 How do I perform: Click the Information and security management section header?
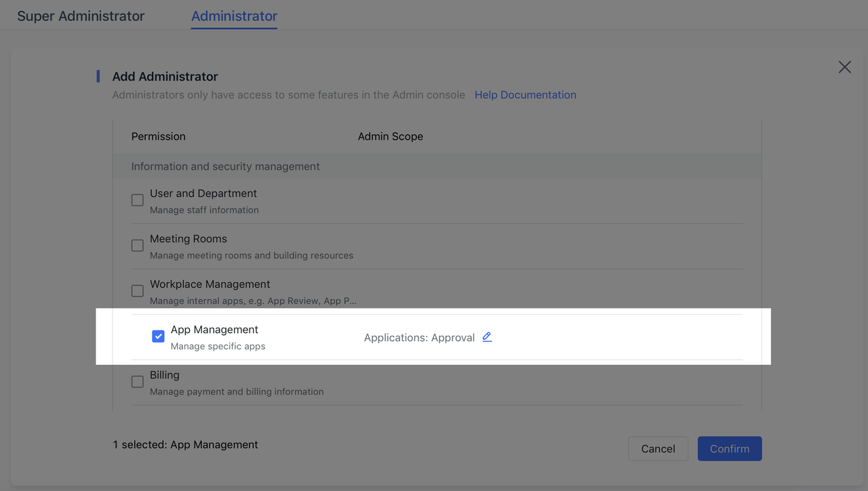click(225, 166)
